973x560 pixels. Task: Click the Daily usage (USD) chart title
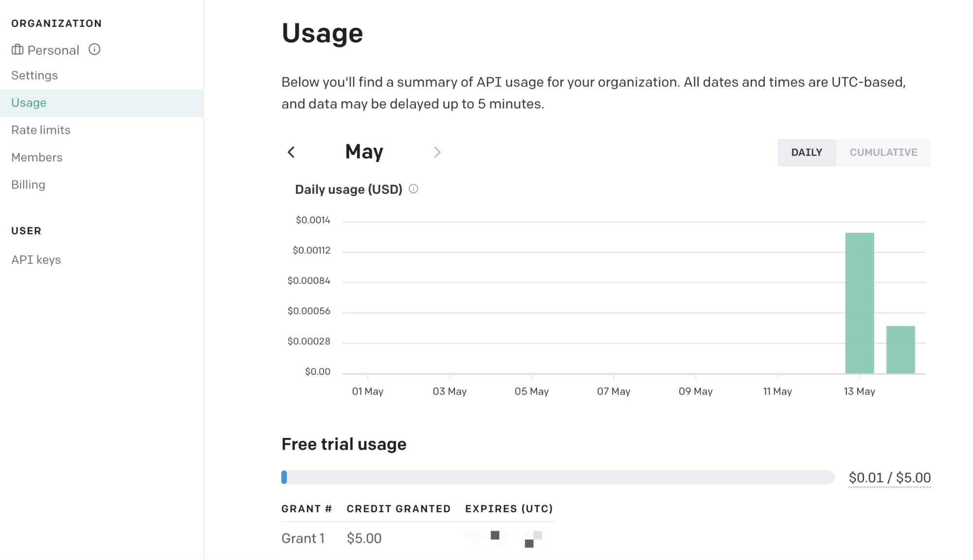349,190
